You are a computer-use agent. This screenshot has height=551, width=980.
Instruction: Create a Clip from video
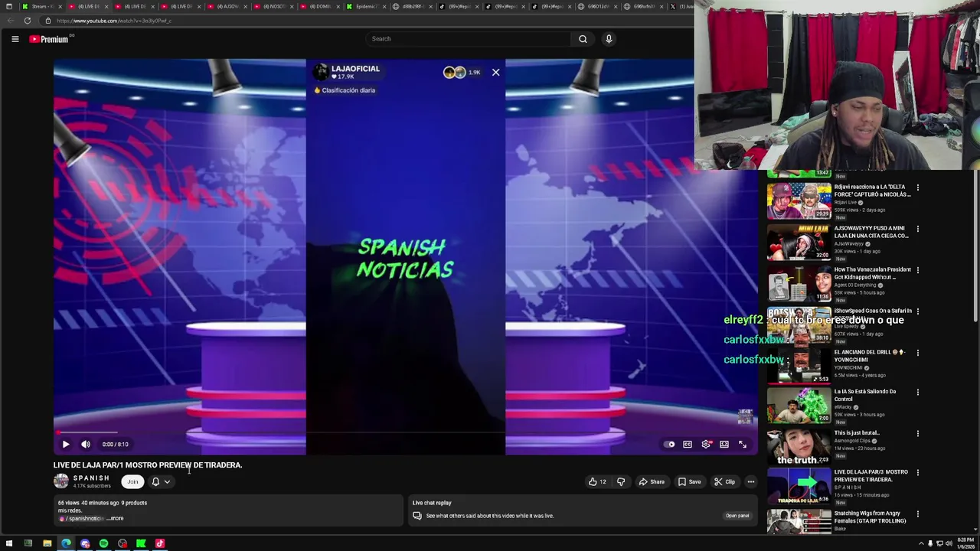point(724,482)
